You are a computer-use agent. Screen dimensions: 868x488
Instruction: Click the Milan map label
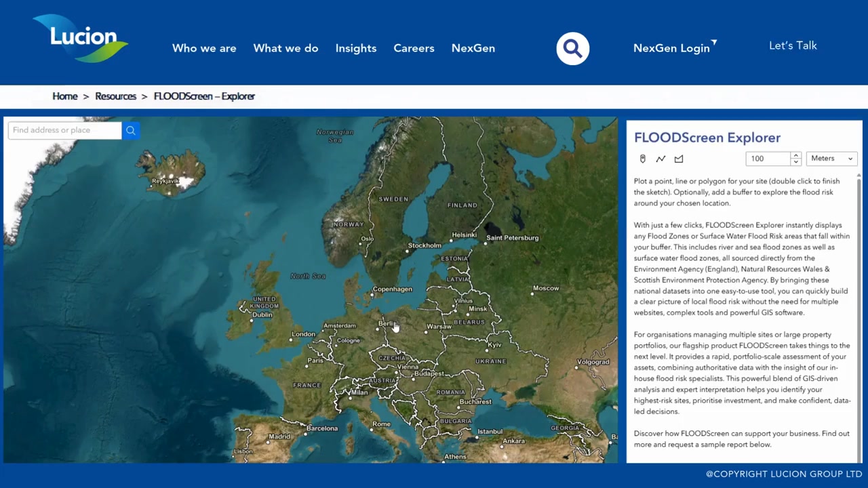pyautogui.click(x=359, y=392)
